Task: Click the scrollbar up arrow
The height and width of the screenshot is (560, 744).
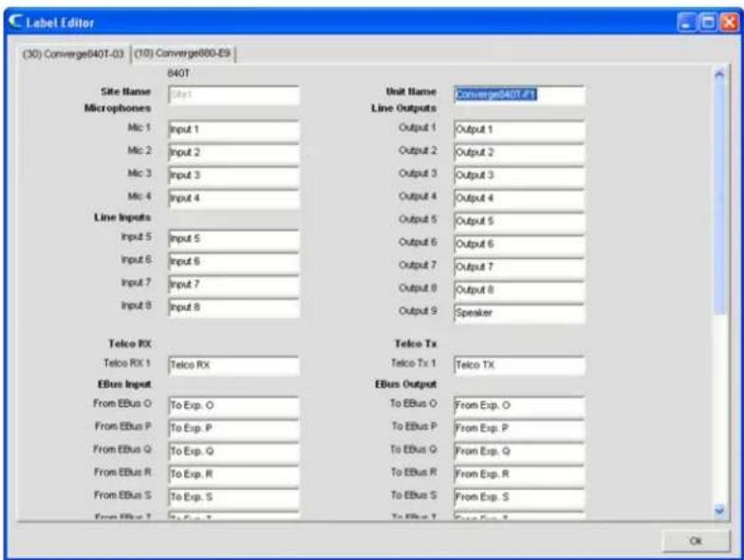Action: [x=719, y=74]
